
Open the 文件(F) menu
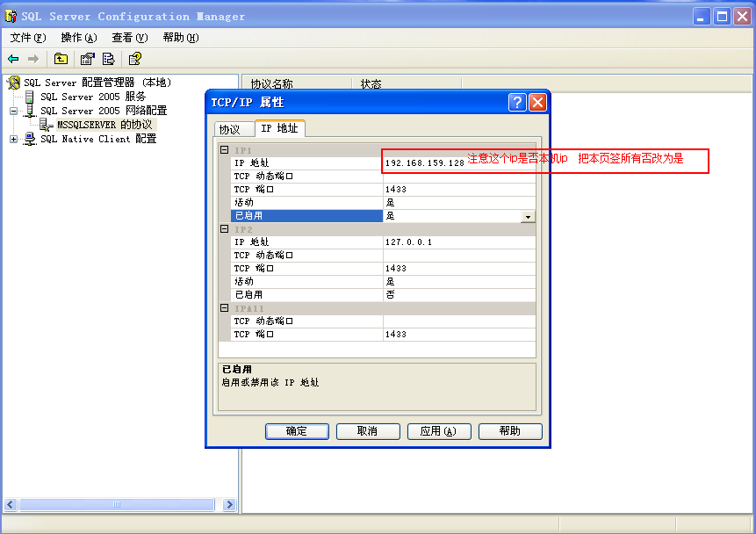pyautogui.click(x=28, y=38)
